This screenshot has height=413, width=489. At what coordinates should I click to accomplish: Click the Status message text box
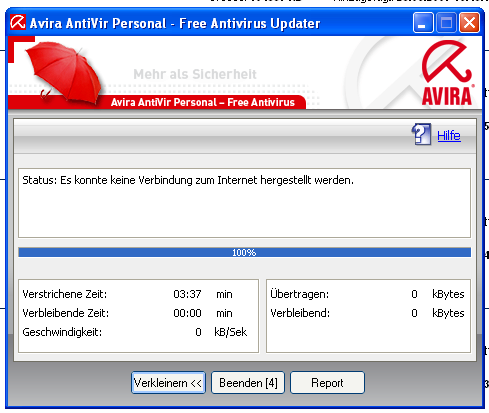244,203
